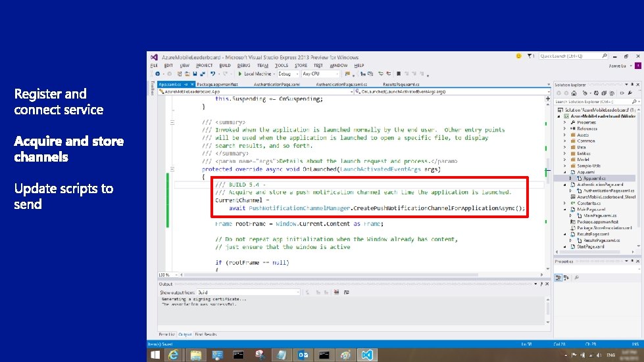Click Solution Explorer Properties wrench icon

pyautogui.click(x=630, y=93)
